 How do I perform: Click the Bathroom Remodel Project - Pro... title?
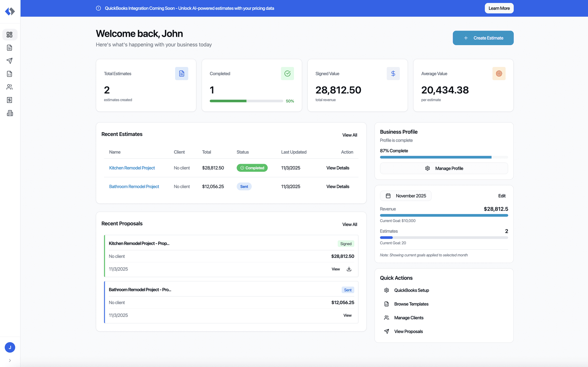click(x=140, y=290)
